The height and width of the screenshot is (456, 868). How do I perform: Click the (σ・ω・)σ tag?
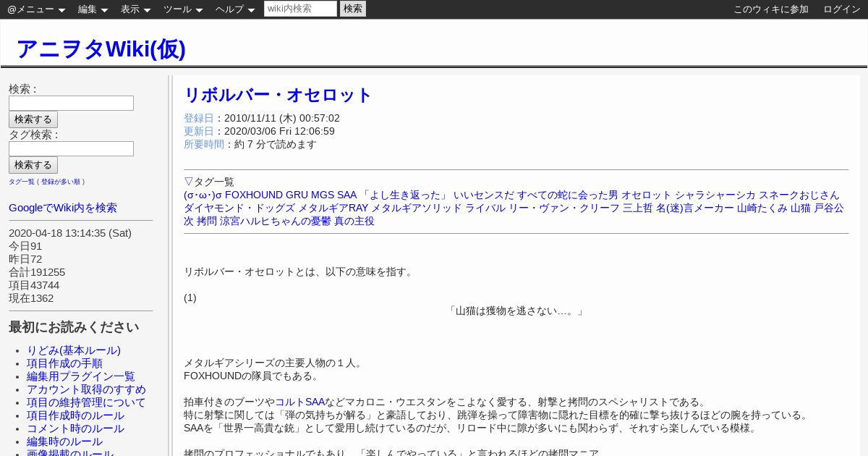[x=203, y=195]
